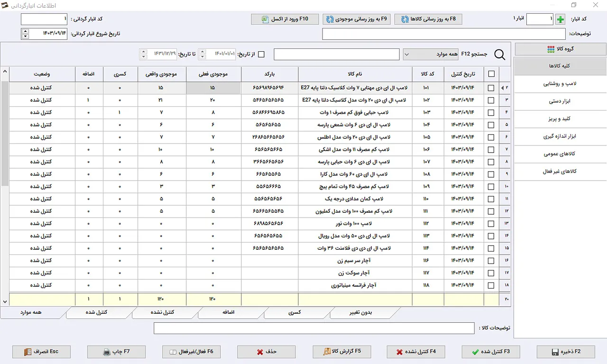Check the box for item code 101 row
The image size is (607, 364).
(x=491, y=88)
